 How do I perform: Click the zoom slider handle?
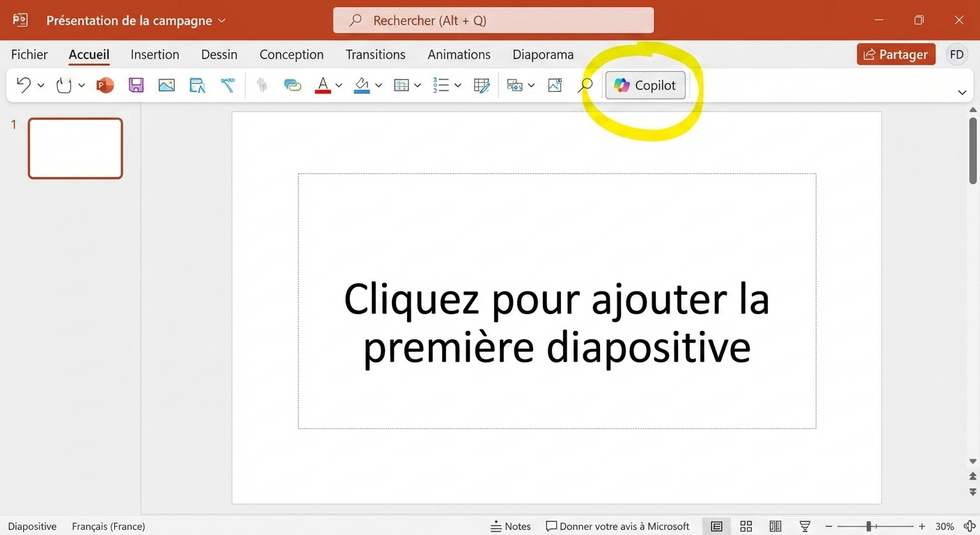click(x=869, y=527)
